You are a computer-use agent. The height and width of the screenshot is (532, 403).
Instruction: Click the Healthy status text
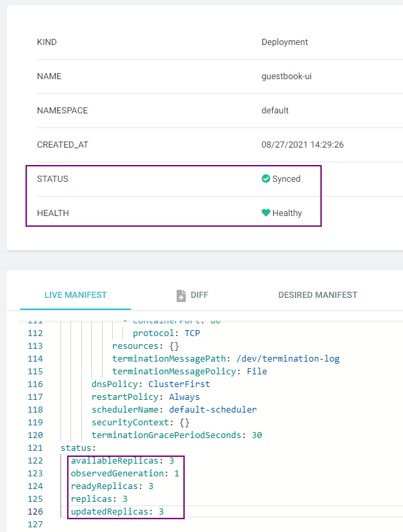pyautogui.click(x=287, y=213)
